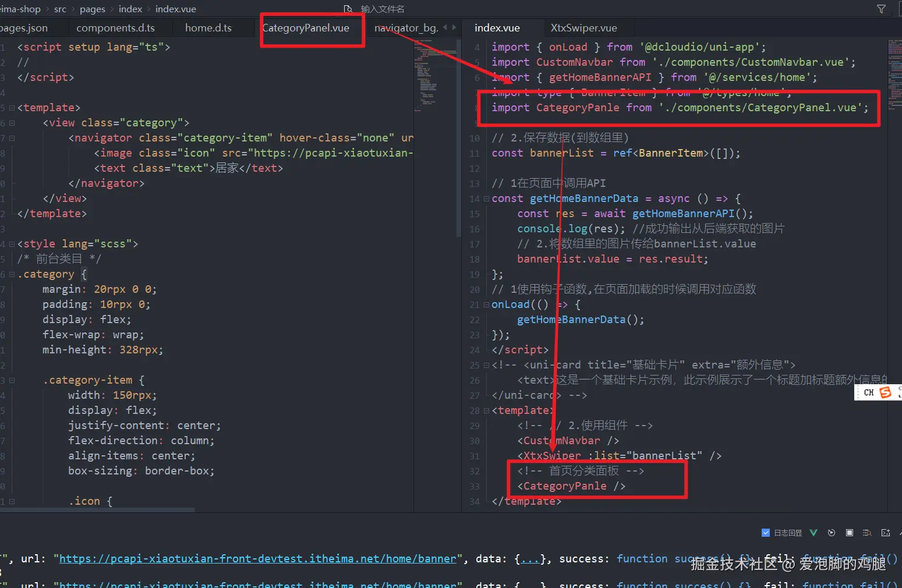Click the '<CategoryPanle />' tag in template
The image size is (902, 588).
[x=571, y=486]
